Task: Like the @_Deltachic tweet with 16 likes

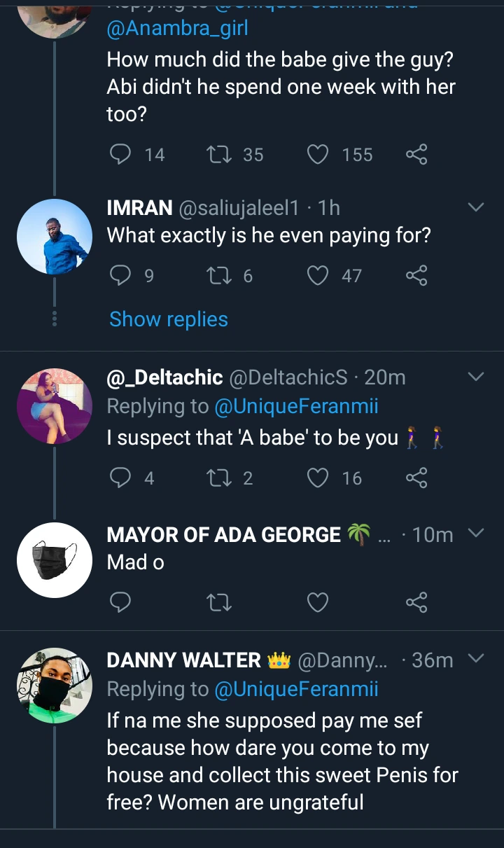Action: point(318,478)
